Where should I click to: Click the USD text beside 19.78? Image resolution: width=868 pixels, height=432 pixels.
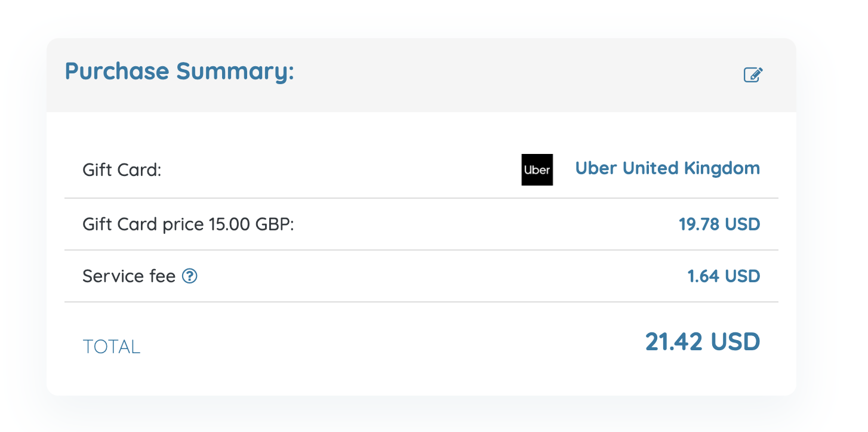[742, 224]
